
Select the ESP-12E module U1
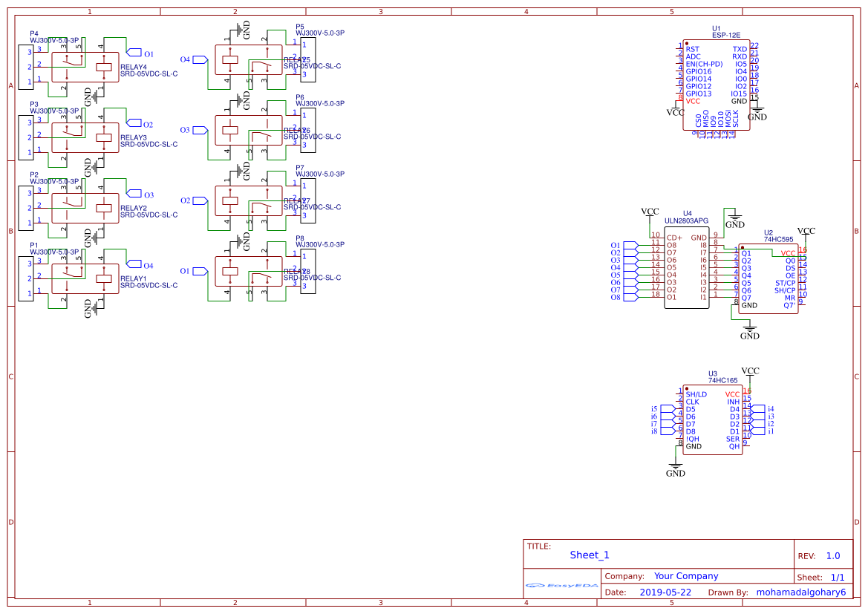tap(716, 86)
